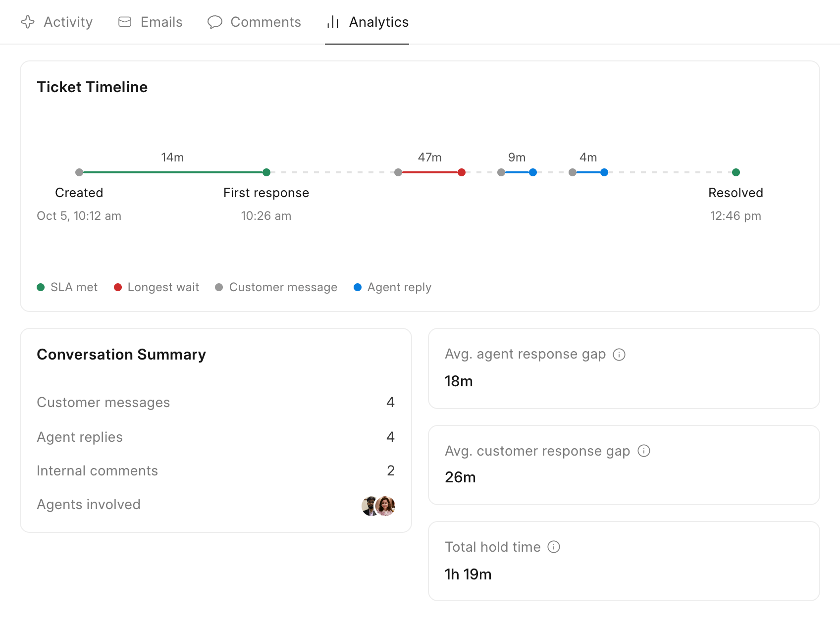This screenshot has width=840, height=624.
Task: Click the red Longest wait legend dot
Action: 118,287
